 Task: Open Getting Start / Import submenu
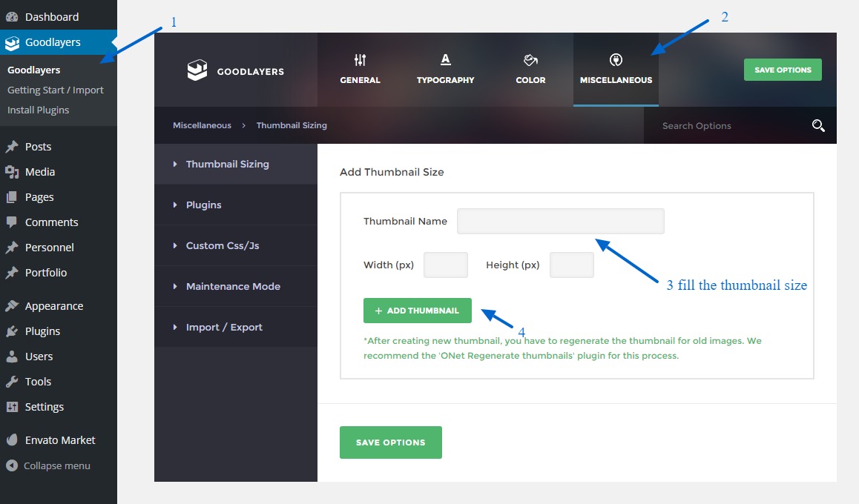pos(56,90)
